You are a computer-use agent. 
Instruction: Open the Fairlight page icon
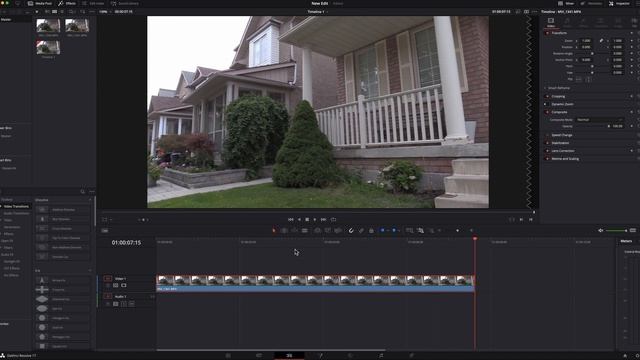pos(381,356)
